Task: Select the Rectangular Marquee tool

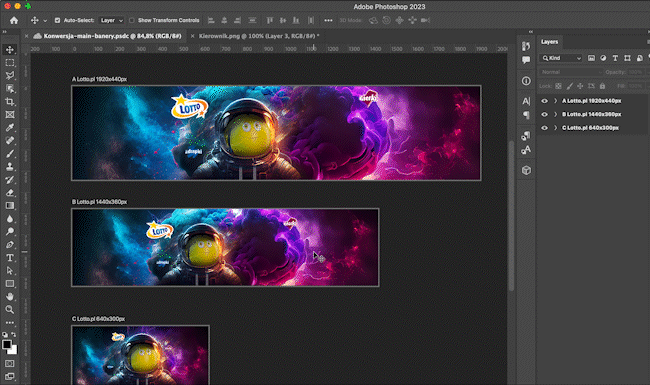Action: pyautogui.click(x=10, y=63)
